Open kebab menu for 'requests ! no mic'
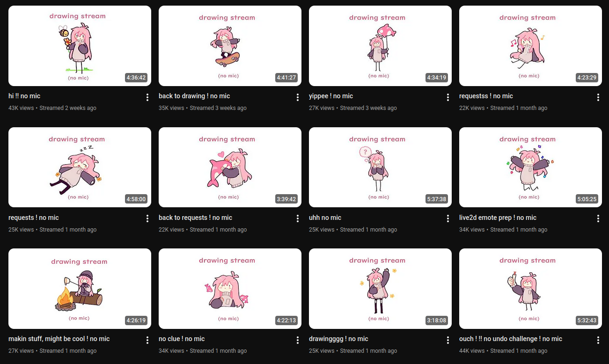The height and width of the screenshot is (364, 609). pyautogui.click(x=147, y=218)
